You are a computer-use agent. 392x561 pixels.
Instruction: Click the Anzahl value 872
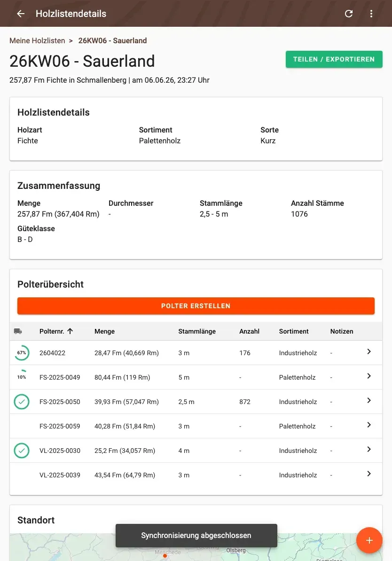pos(245,402)
